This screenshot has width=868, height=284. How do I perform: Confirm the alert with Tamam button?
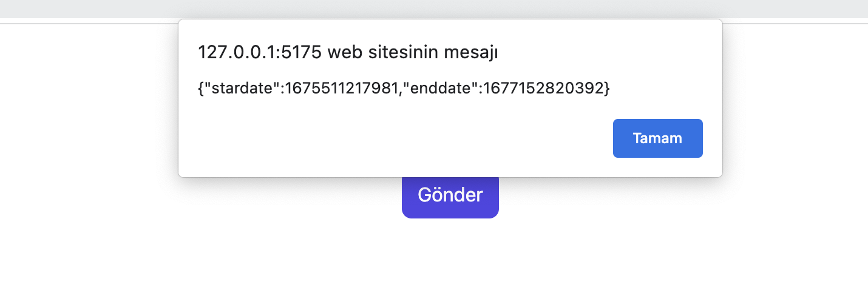(x=657, y=138)
